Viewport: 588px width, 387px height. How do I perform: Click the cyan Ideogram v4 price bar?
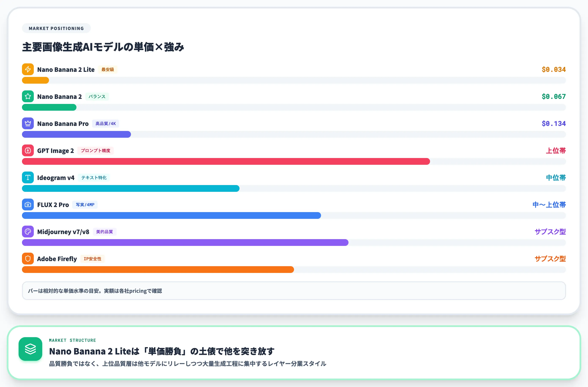click(x=131, y=189)
